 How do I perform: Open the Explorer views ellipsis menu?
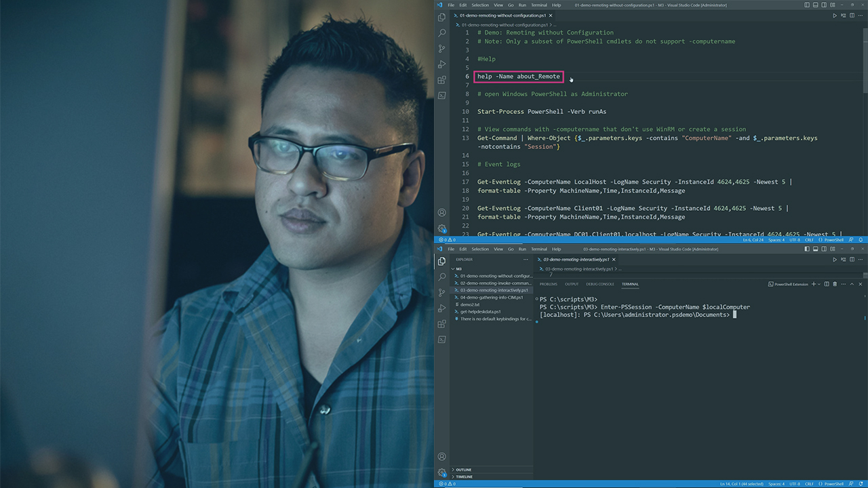[x=525, y=260]
